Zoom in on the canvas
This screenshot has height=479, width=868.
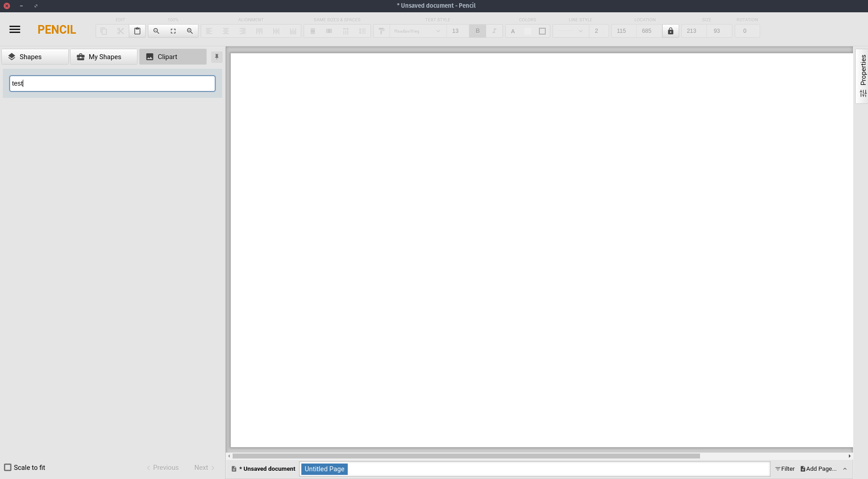point(190,31)
